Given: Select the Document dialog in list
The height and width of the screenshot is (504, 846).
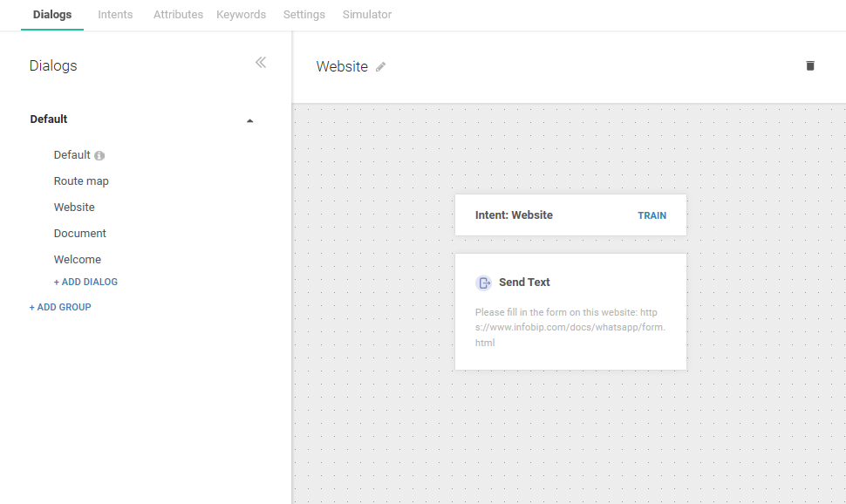Looking at the screenshot, I should 79,234.
